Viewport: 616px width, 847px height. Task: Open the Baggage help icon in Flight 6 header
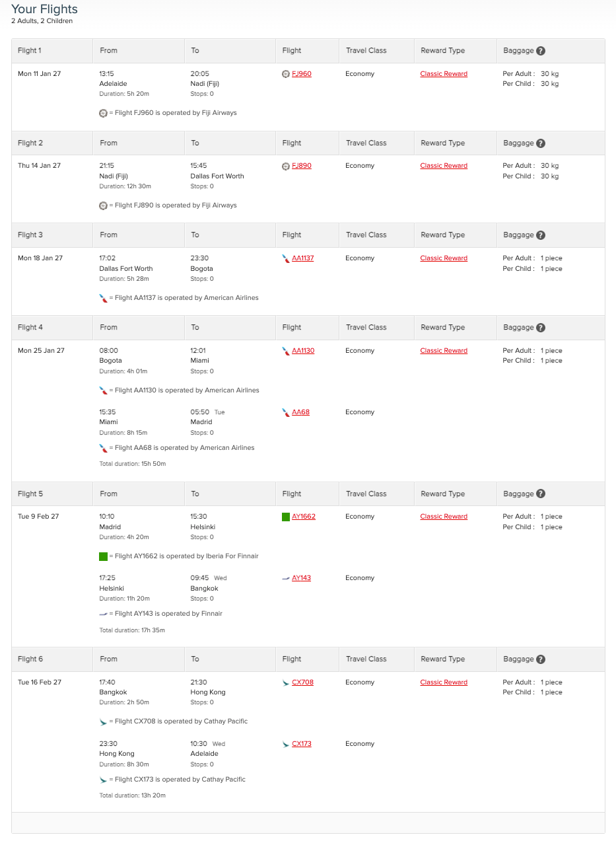pyautogui.click(x=541, y=659)
